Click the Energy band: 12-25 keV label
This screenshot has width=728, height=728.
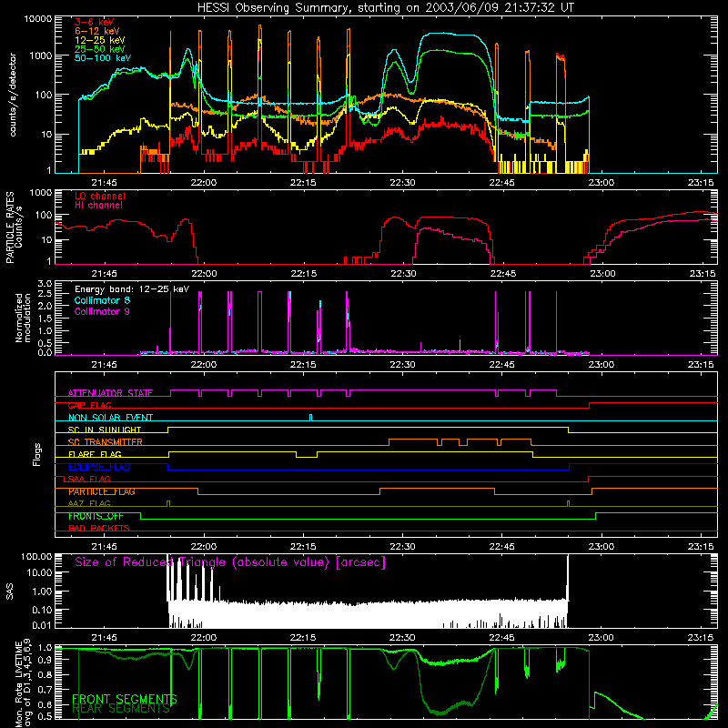click(x=132, y=289)
